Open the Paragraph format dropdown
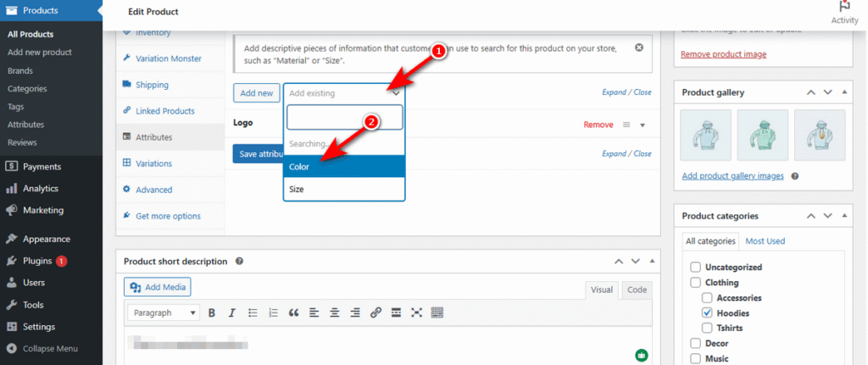The width and height of the screenshot is (868, 365). point(164,313)
